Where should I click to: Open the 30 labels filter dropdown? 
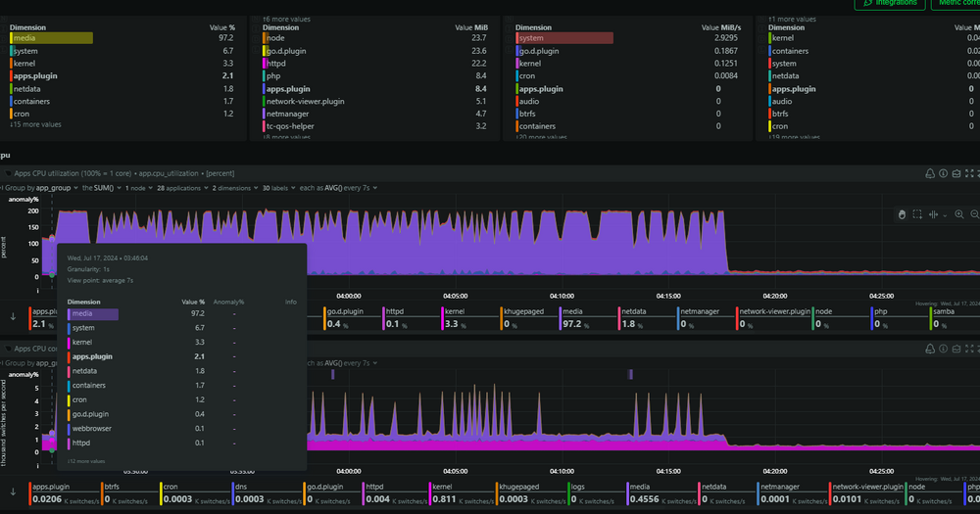pyautogui.click(x=278, y=188)
